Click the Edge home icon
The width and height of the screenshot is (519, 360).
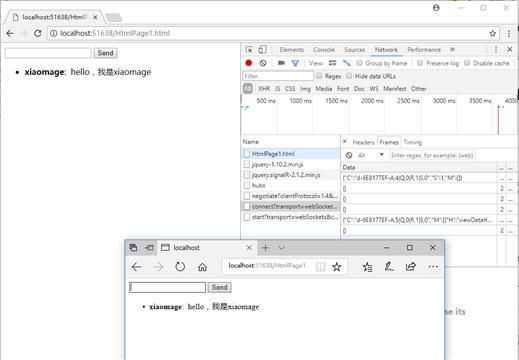pos(202,267)
